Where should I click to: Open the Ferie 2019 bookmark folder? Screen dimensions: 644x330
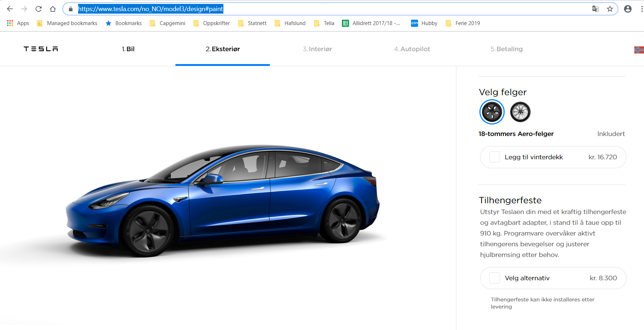(463, 23)
